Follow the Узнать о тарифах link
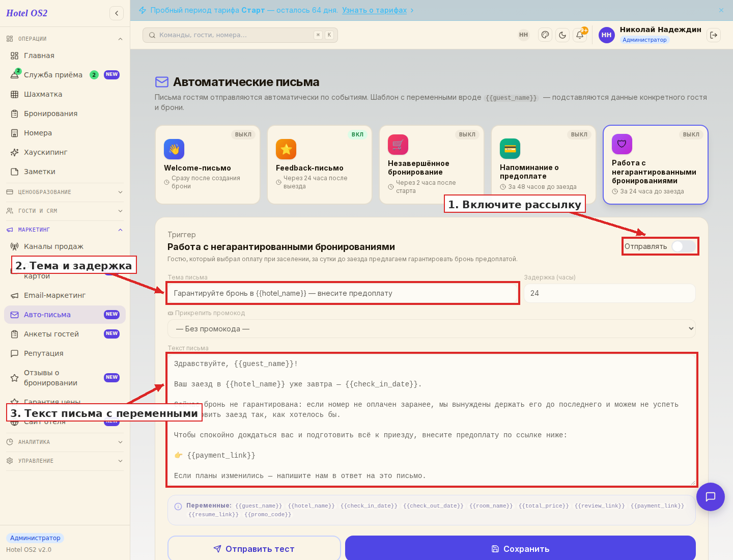This screenshot has height=560, width=733. click(x=374, y=10)
